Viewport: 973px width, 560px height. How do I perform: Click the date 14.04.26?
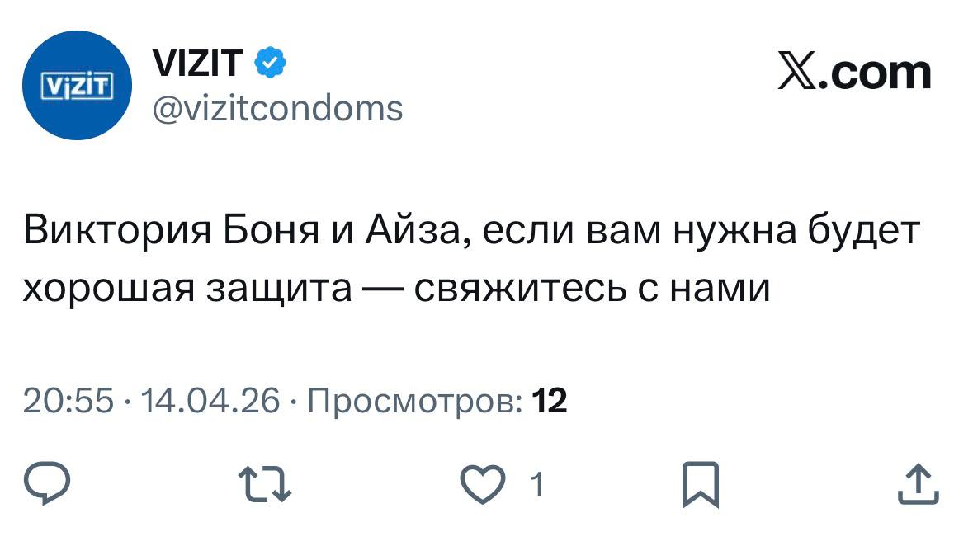pyautogui.click(x=210, y=402)
